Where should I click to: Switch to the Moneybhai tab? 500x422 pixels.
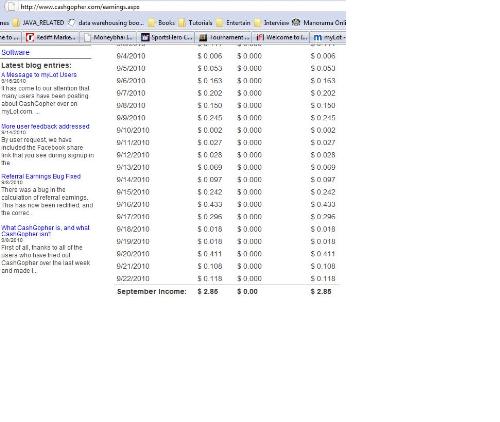tap(109, 37)
